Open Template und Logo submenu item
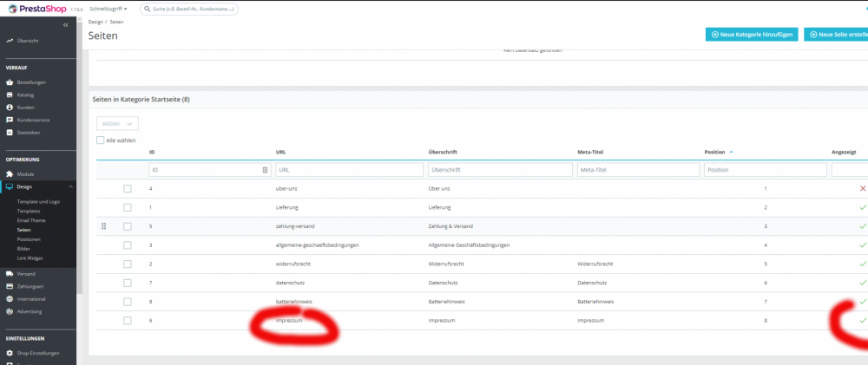 pyautogui.click(x=38, y=201)
